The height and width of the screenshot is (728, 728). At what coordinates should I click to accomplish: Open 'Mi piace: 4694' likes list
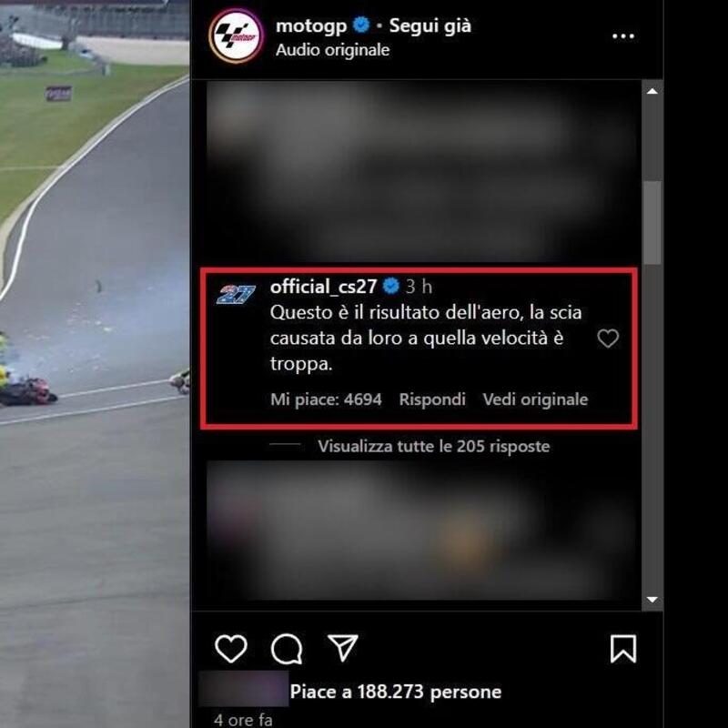tap(326, 399)
